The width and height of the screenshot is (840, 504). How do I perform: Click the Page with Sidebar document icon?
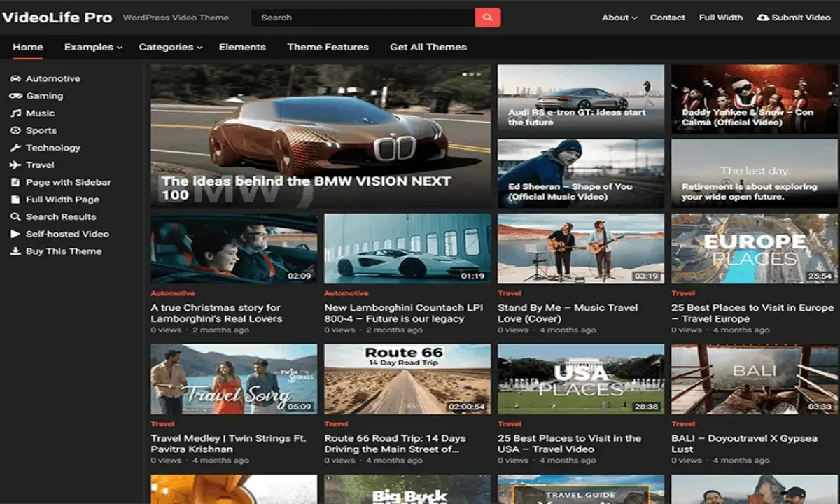(15, 182)
